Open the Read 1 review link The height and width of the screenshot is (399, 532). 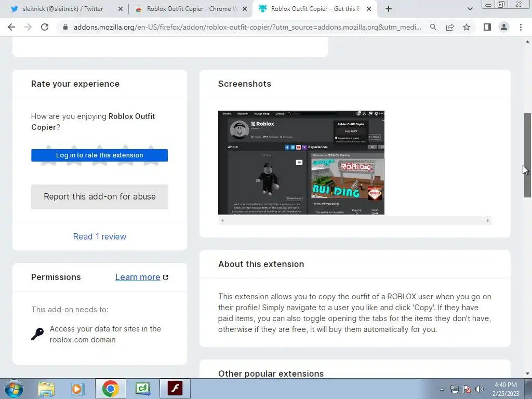[x=99, y=236]
